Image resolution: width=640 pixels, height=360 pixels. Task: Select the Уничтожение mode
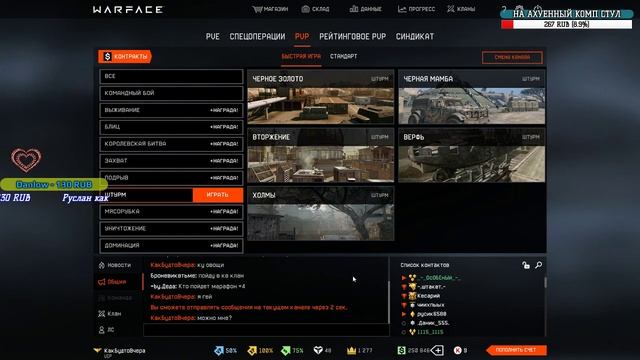click(171, 229)
